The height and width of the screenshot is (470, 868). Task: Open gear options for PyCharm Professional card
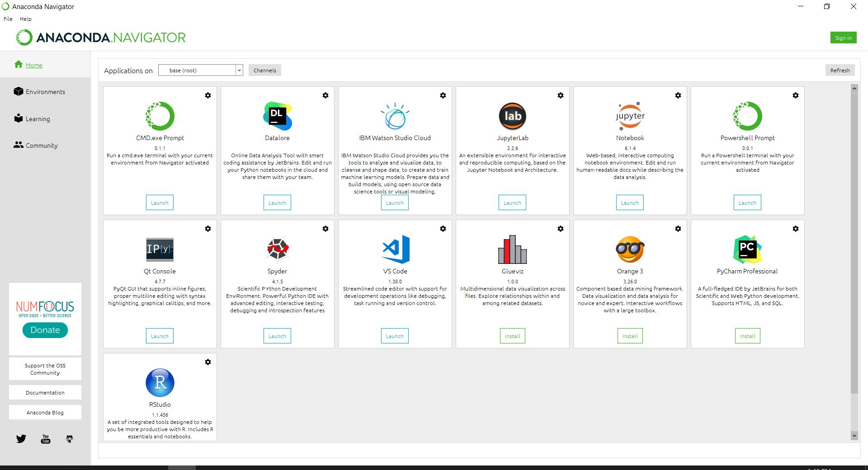coord(796,229)
